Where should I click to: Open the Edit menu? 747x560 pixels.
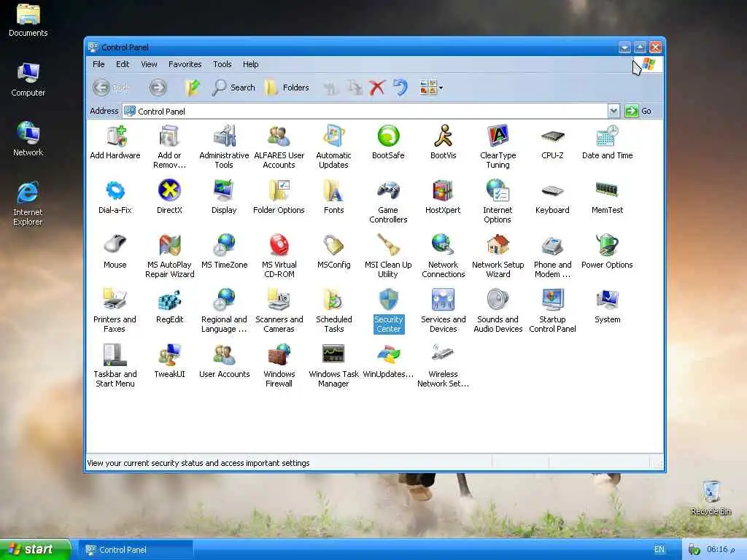(x=123, y=64)
